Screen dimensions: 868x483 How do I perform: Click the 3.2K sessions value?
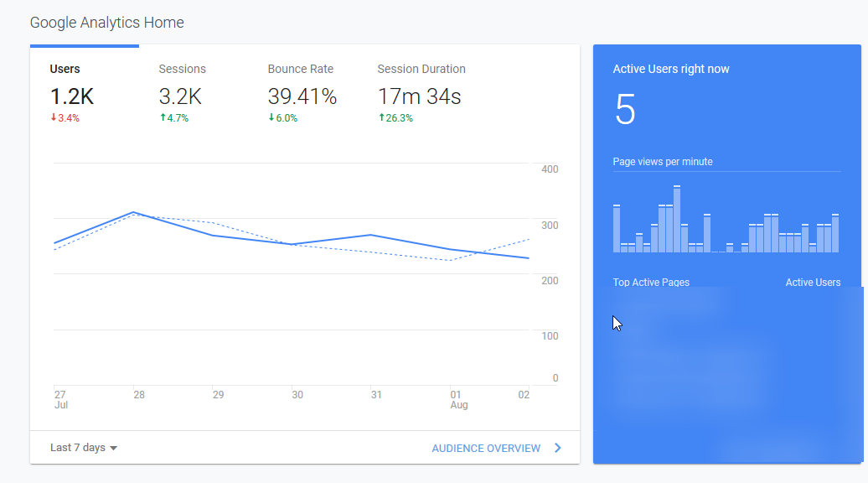tap(180, 96)
